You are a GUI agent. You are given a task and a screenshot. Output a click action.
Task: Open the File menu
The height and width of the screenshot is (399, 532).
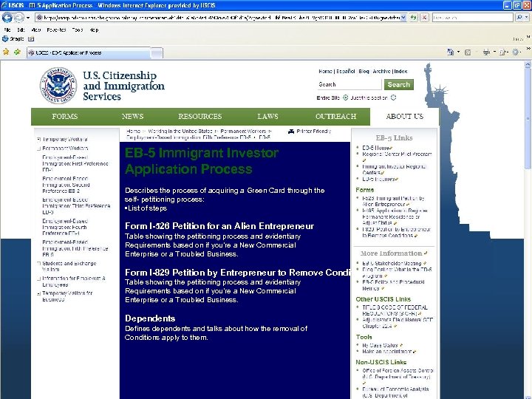pyautogui.click(x=7, y=30)
